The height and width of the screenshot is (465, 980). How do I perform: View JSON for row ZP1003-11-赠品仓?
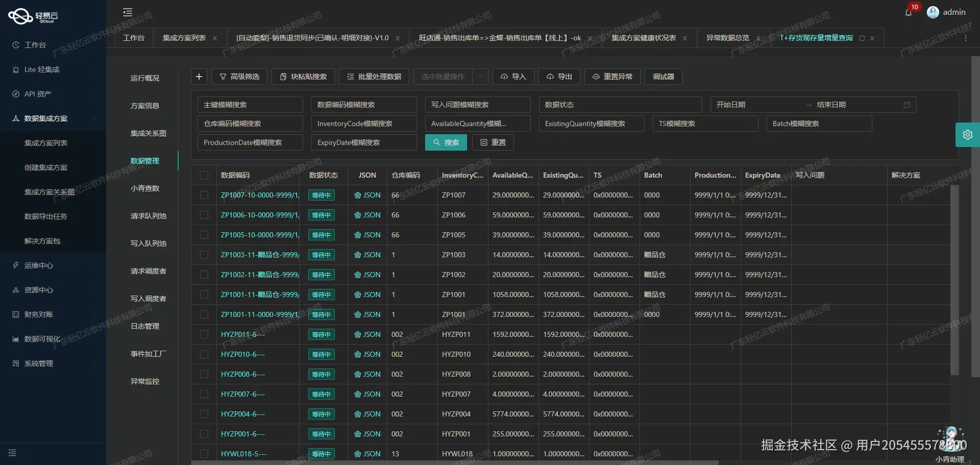click(367, 255)
